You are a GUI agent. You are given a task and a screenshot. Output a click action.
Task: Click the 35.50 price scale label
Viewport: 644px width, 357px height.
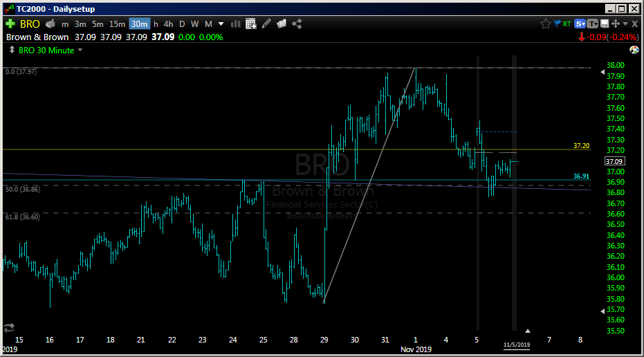coord(615,331)
